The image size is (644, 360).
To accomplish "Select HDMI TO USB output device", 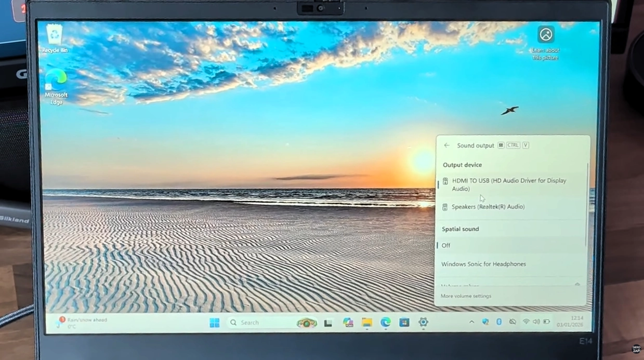I will pos(508,184).
